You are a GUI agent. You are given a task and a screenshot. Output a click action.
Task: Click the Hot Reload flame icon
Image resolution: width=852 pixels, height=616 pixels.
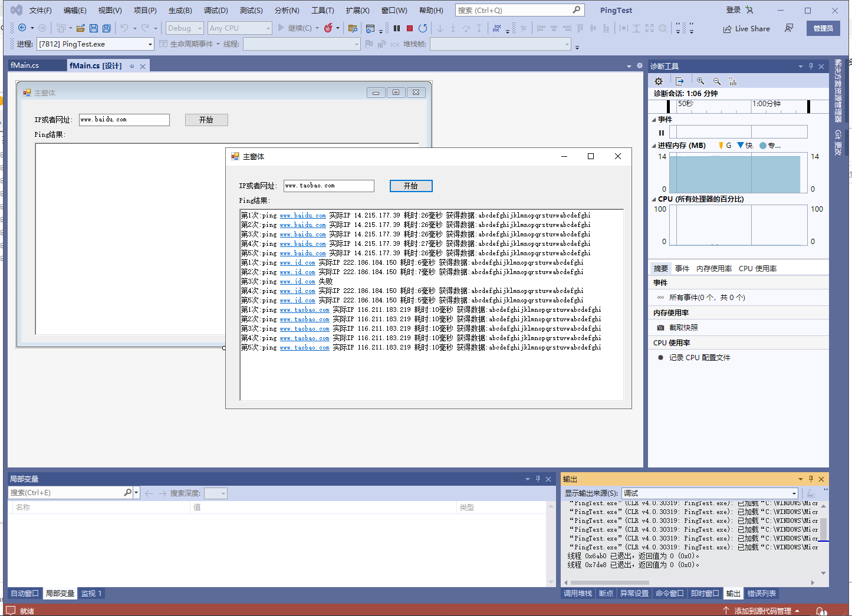coord(328,28)
